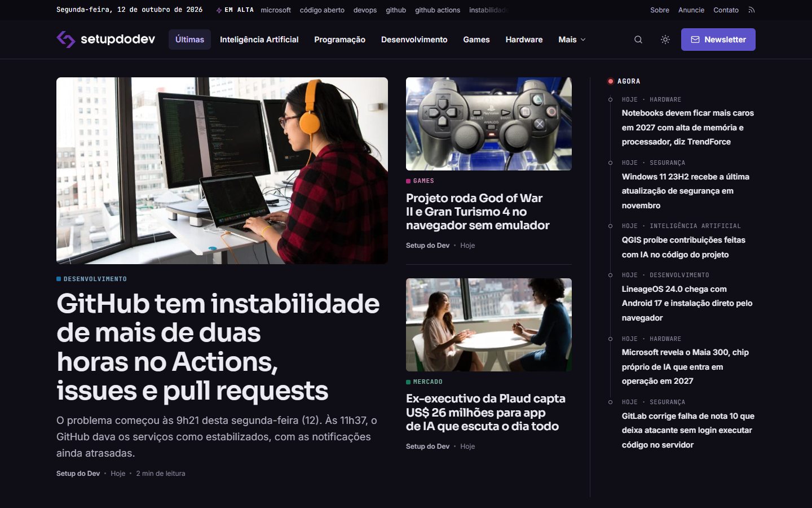The image size is (812, 508).
Task: Open the God of War II article headline
Action: tap(478, 212)
